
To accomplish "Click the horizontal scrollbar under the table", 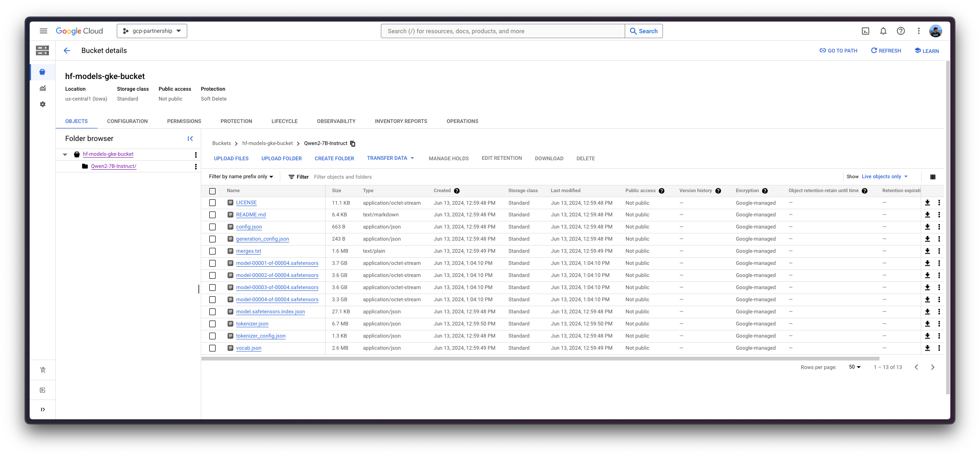I will [x=540, y=359].
